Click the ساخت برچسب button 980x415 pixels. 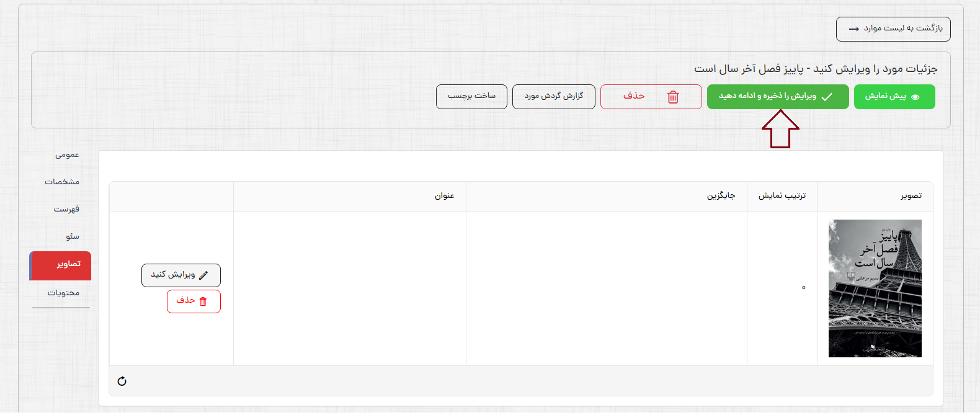point(471,96)
